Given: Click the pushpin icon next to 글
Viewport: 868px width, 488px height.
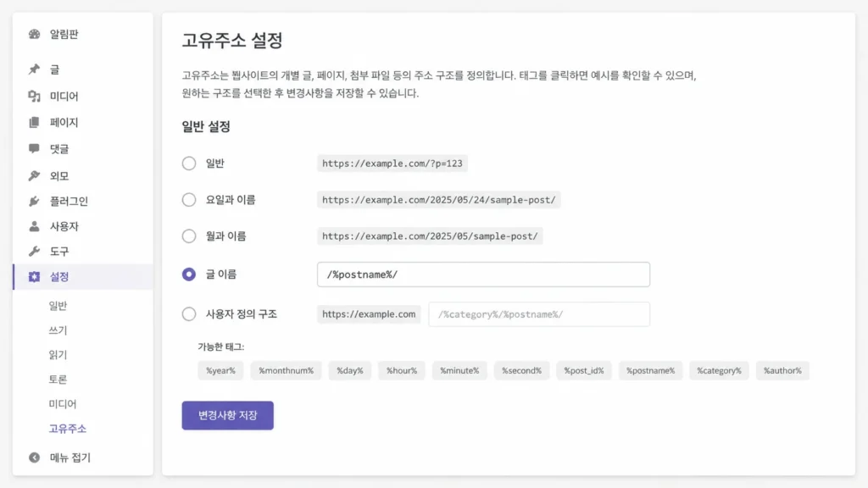Looking at the screenshot, I should [34, 69].
